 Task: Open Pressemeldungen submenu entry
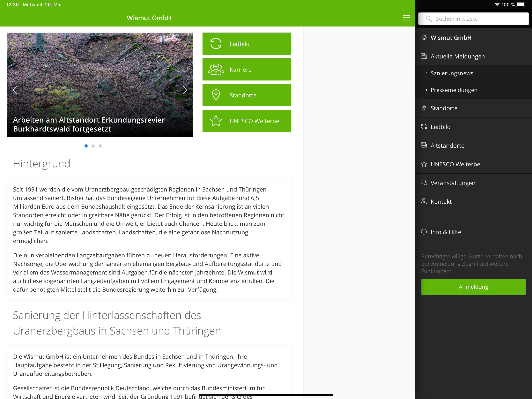click(473, 90)
